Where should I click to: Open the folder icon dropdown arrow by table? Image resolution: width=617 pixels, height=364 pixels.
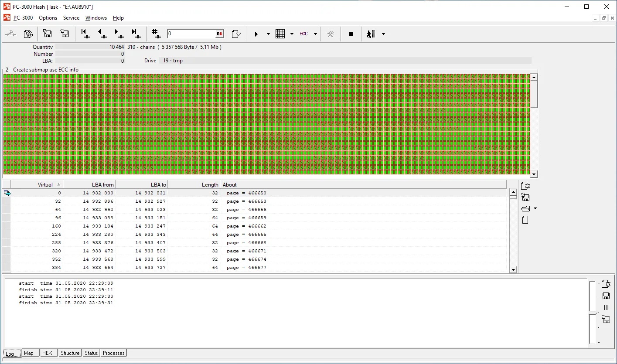pyautogui.click(x=535, y=209)
